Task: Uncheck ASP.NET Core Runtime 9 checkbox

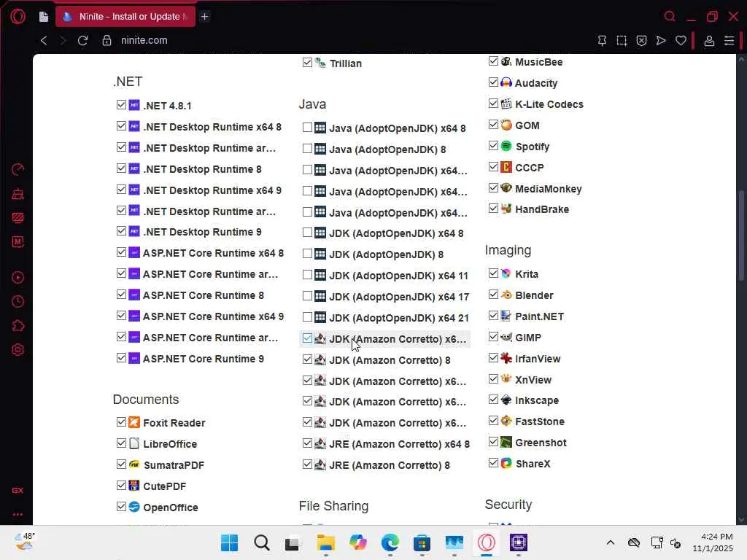Action: (x=122, y=358)
